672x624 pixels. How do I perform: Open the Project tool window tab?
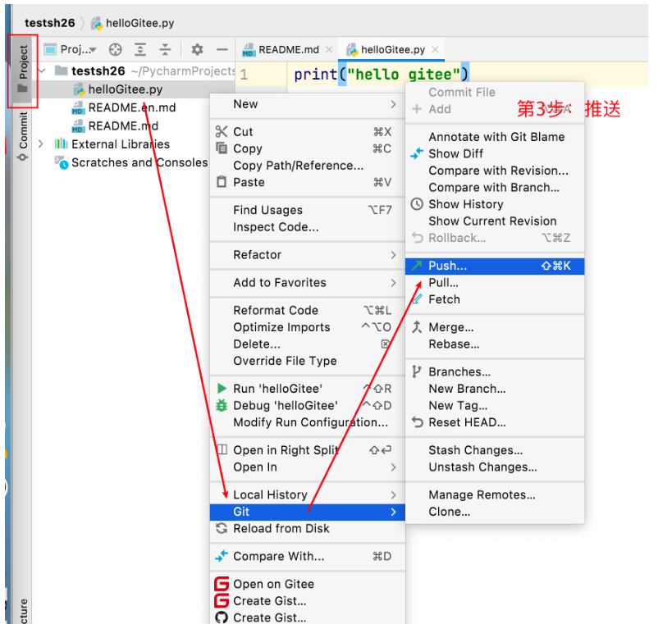(23, 70)
